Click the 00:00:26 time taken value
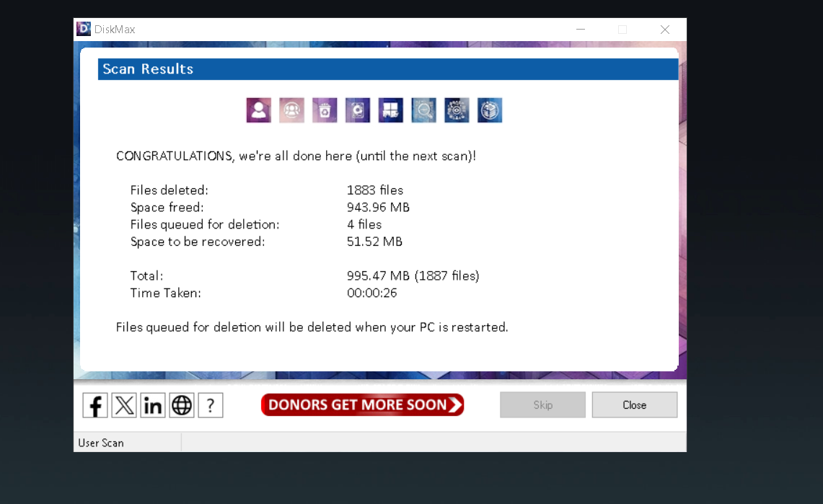Image resolution: width=823 pixels, height=504 pixels. coord(371,293)
